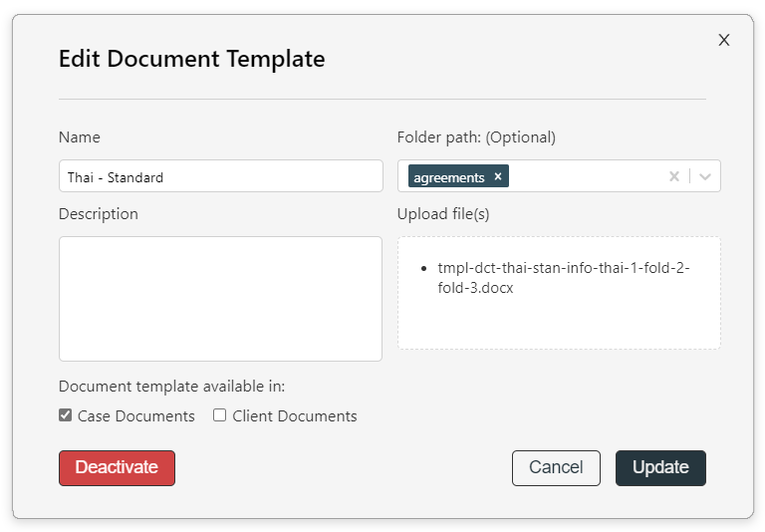765x532 pixels.
Task: Open the Folder path combo box field
Action: point(559,175)
